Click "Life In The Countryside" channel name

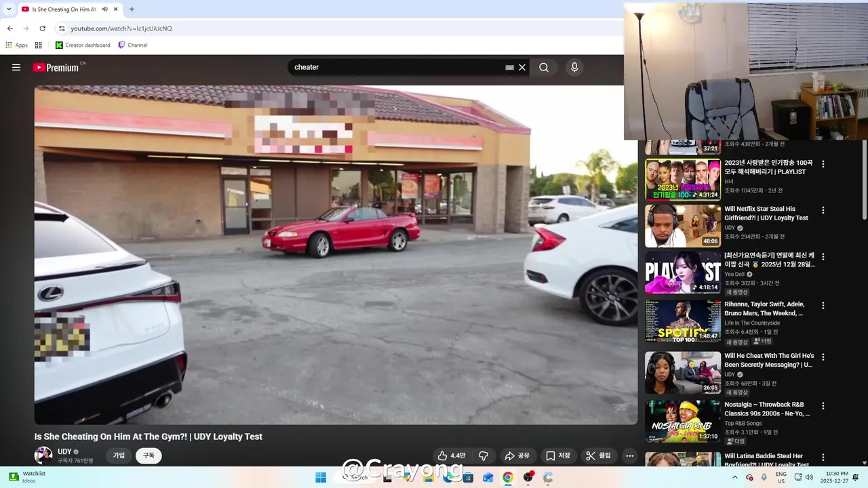click(x=752, y=323)
